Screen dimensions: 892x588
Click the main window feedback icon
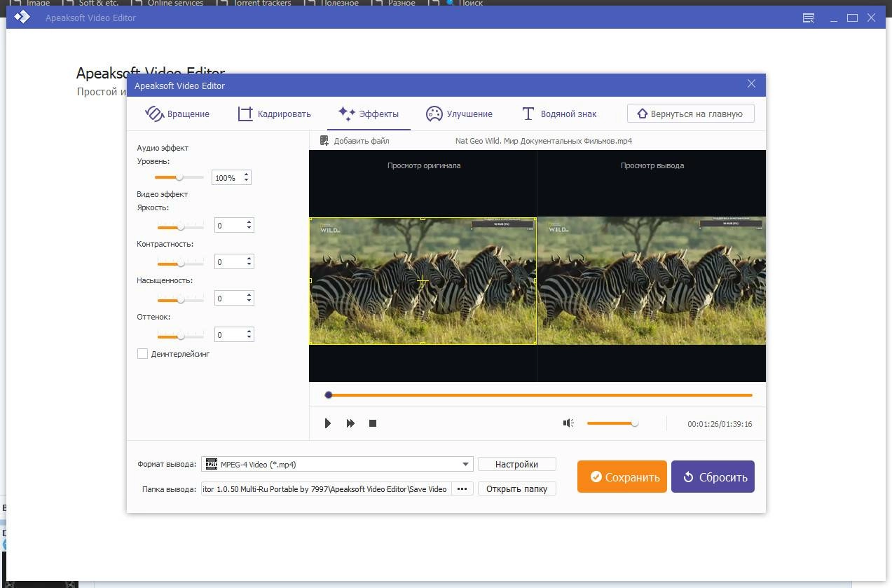click(809, 18)
